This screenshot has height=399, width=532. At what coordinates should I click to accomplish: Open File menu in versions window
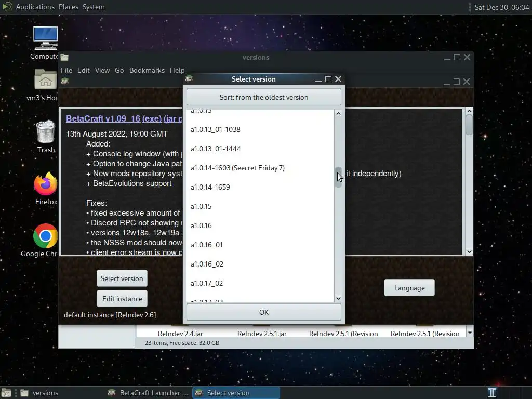66,70
